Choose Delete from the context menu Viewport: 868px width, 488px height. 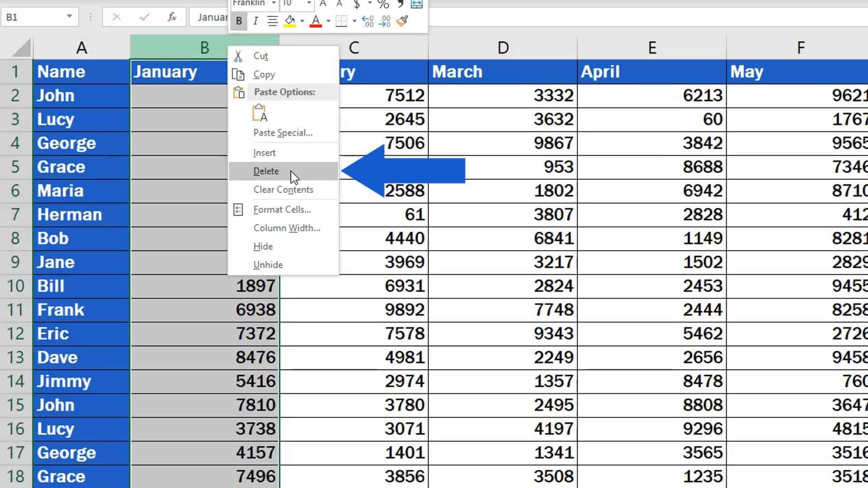click(x=266, y=171)
